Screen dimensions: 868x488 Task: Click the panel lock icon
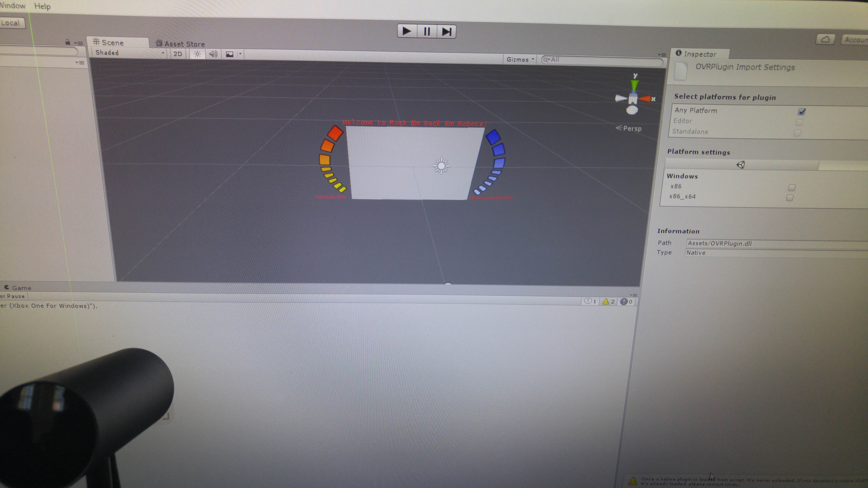point(68,42)
